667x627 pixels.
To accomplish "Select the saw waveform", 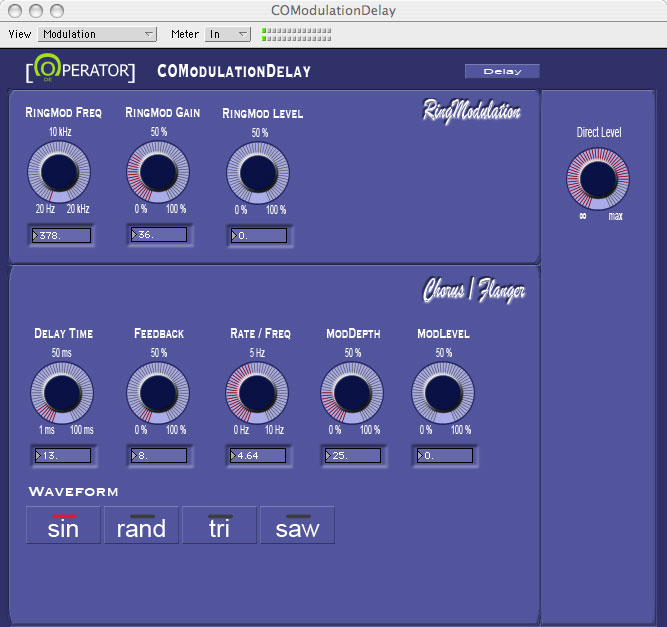I will coord(297,525).
